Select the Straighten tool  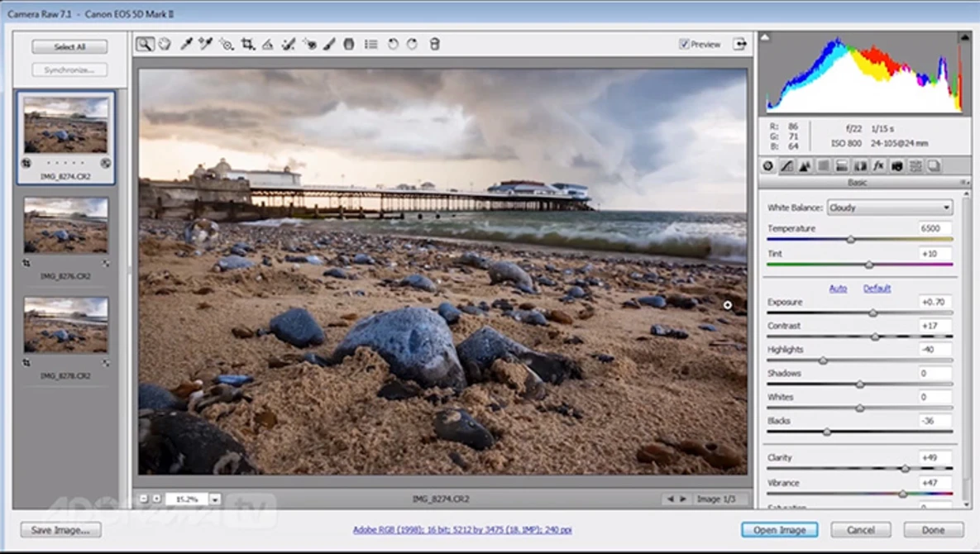[267, 45]
